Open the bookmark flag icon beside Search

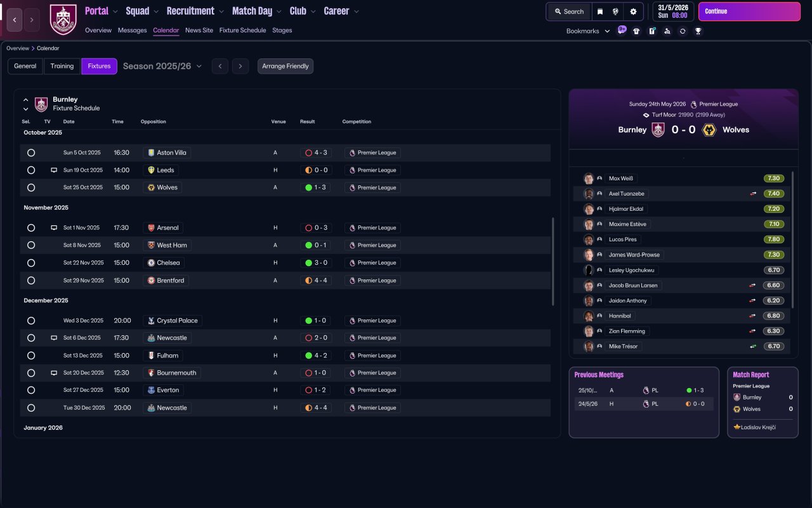coord(600,11)
